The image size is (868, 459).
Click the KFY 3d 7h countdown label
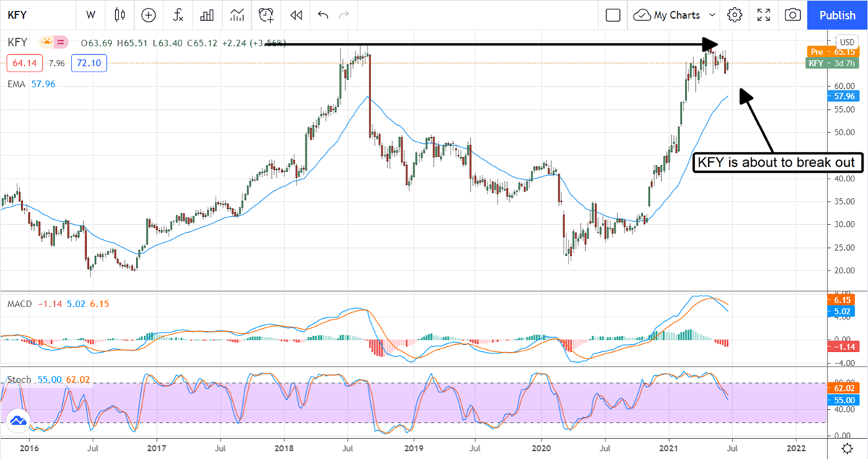coord(831,63)
